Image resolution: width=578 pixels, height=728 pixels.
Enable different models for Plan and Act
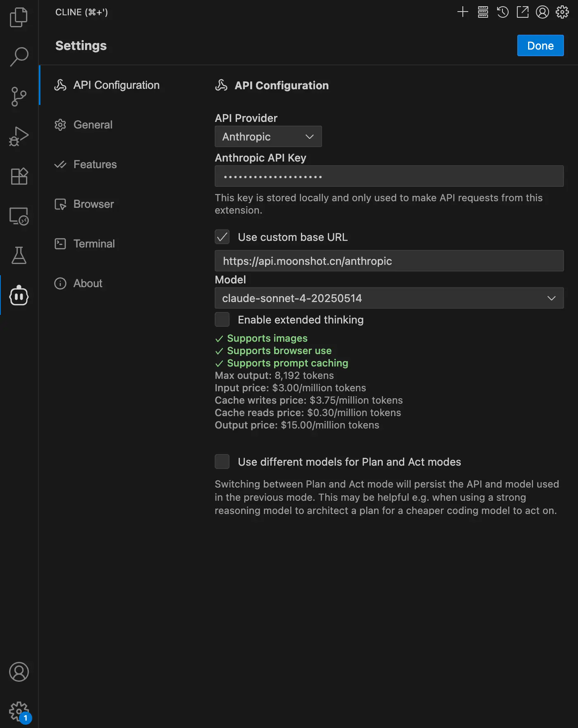coord(222,462)
